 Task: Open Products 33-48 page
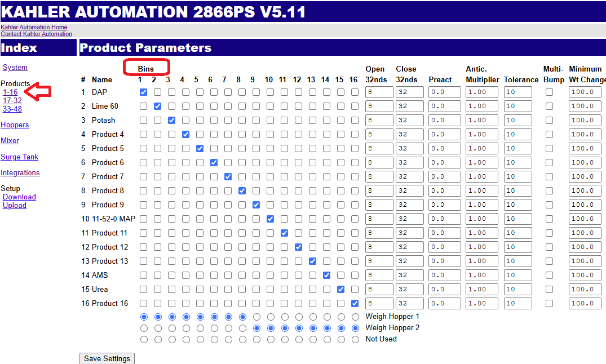[12, 109]
